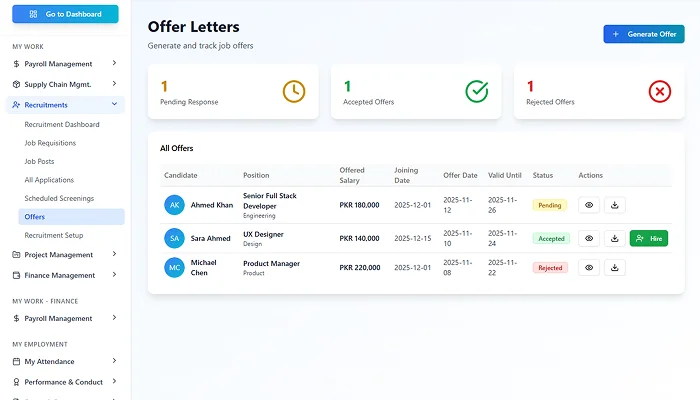Click the Go to Dashboard button
Viewport: 700px width, 400px height.
[65, 14]
